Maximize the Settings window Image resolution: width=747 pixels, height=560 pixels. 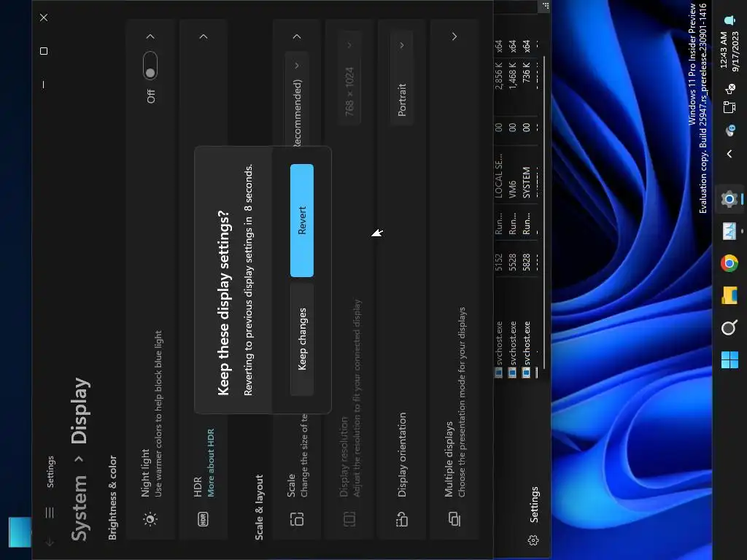(44, 51)
